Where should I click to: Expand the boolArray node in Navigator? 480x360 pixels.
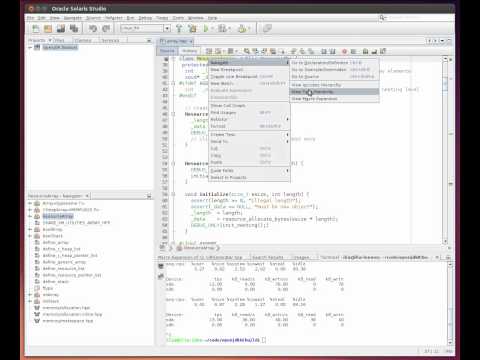30,229
